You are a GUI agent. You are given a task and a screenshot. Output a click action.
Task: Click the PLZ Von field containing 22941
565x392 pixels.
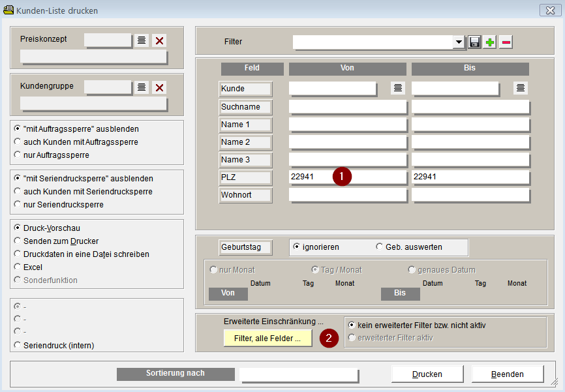348,177
